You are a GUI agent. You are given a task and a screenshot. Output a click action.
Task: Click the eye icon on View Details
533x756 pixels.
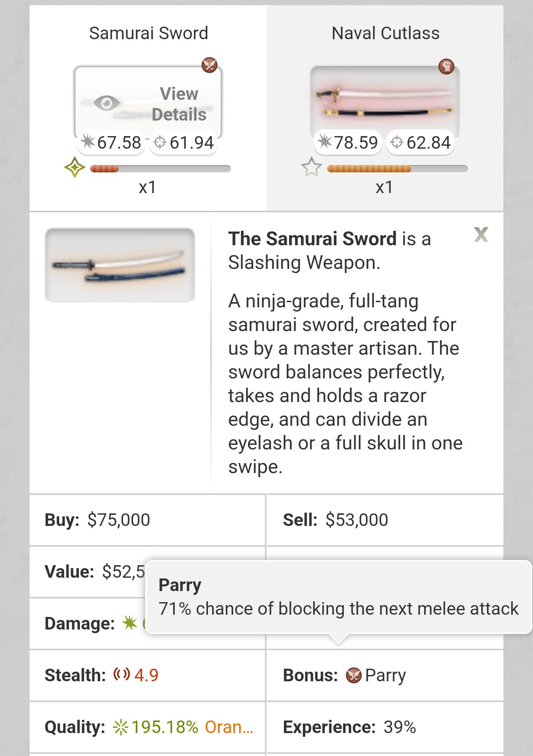(107, 103)
